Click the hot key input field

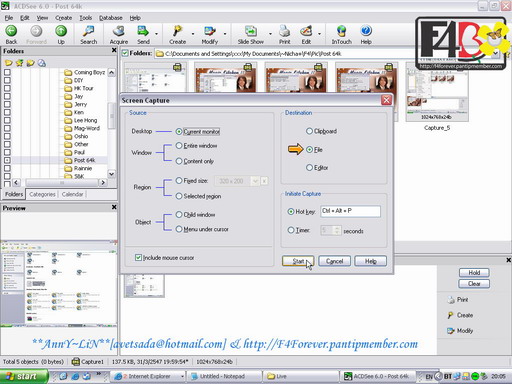pyautogui.click(x=350, y=211)
